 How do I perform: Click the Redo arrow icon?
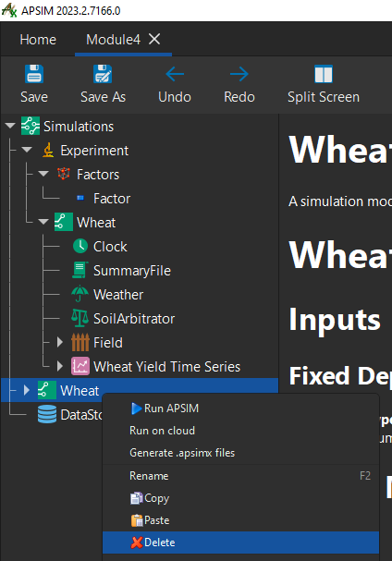[239, 74]
